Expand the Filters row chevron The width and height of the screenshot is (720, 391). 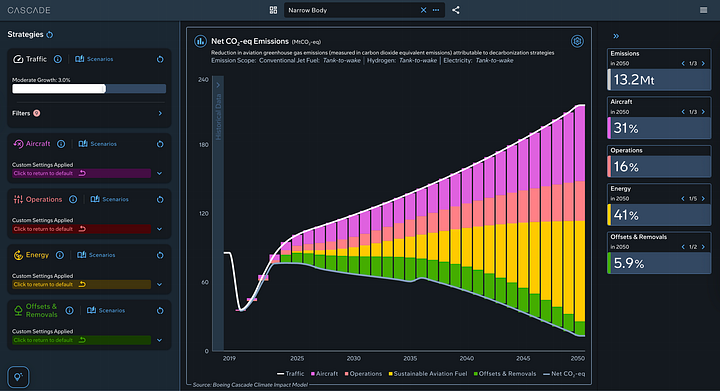(160, 113)
